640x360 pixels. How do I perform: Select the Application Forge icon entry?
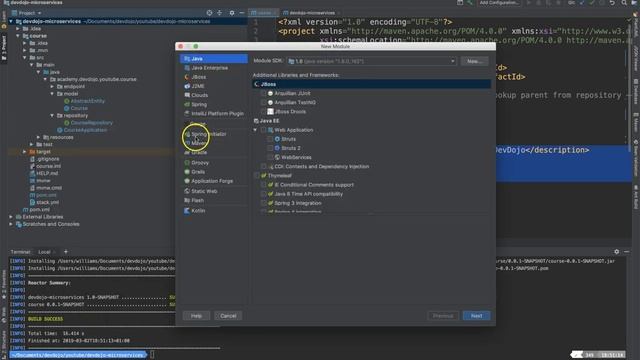click(x=187, y=181)
